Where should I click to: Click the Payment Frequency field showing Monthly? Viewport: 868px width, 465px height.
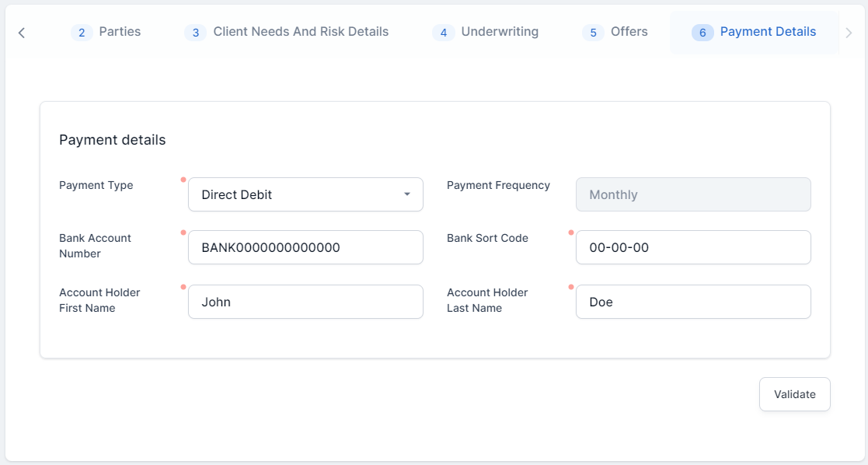click(693, 194)
